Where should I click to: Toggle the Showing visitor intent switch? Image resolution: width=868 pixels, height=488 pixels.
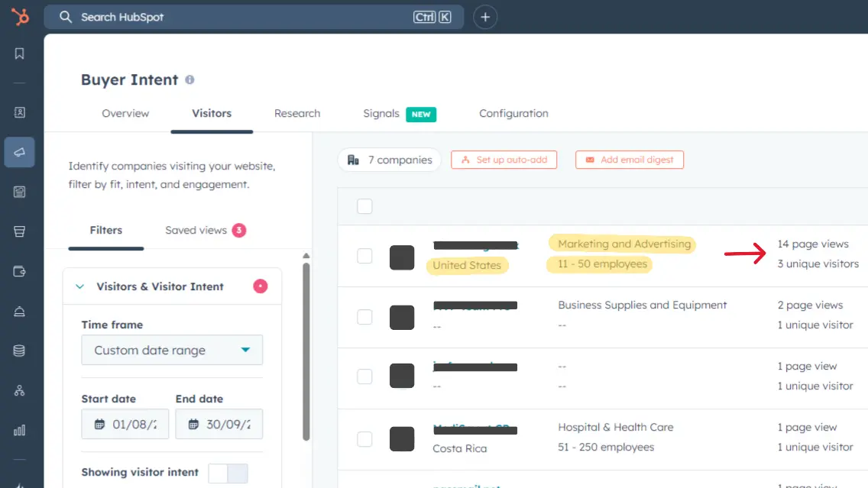[228, 473]
